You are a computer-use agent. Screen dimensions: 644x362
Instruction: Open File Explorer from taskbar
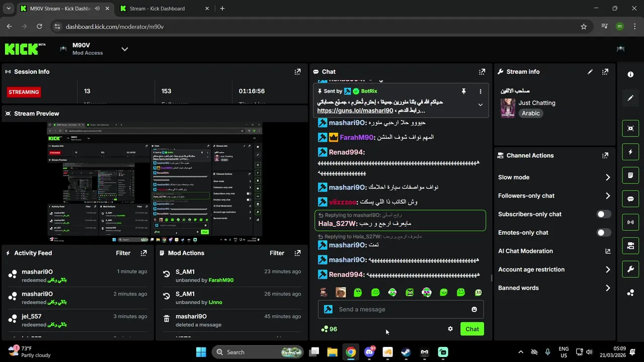(x=332, y=352)
